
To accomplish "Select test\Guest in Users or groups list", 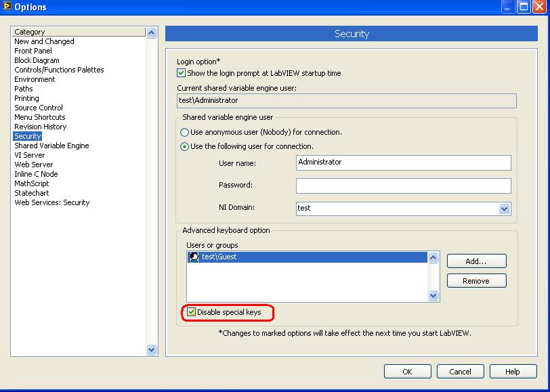I will pos(307,257).
